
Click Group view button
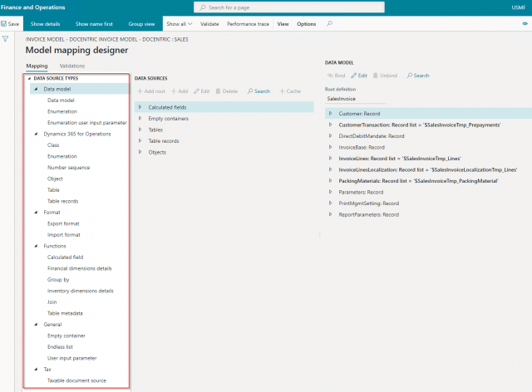point(141,24)
